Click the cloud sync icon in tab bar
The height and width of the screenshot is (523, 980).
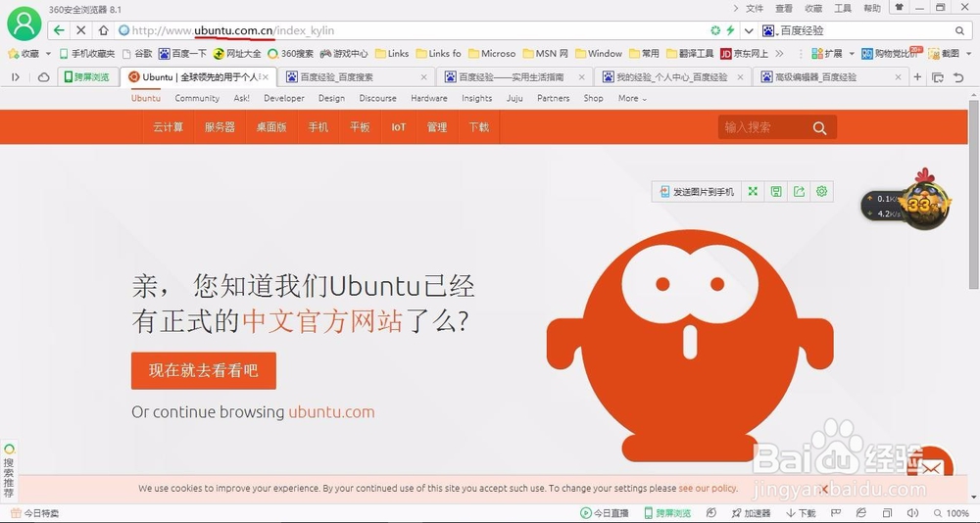[44, 76]
